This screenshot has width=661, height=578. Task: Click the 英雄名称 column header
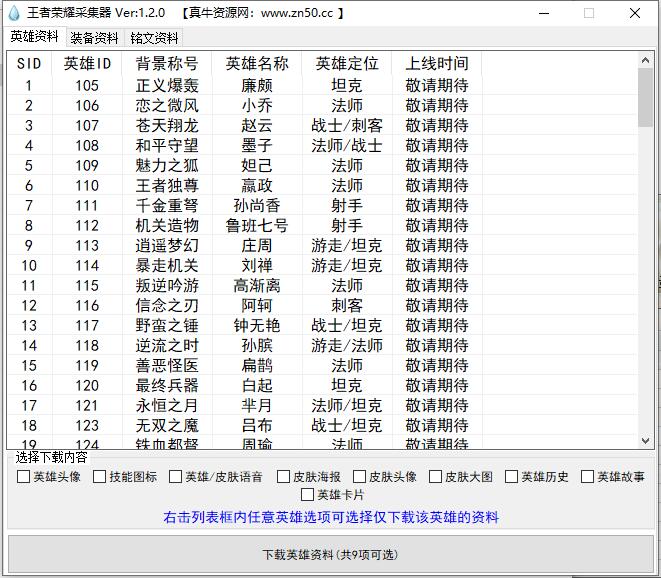(257, 64)
